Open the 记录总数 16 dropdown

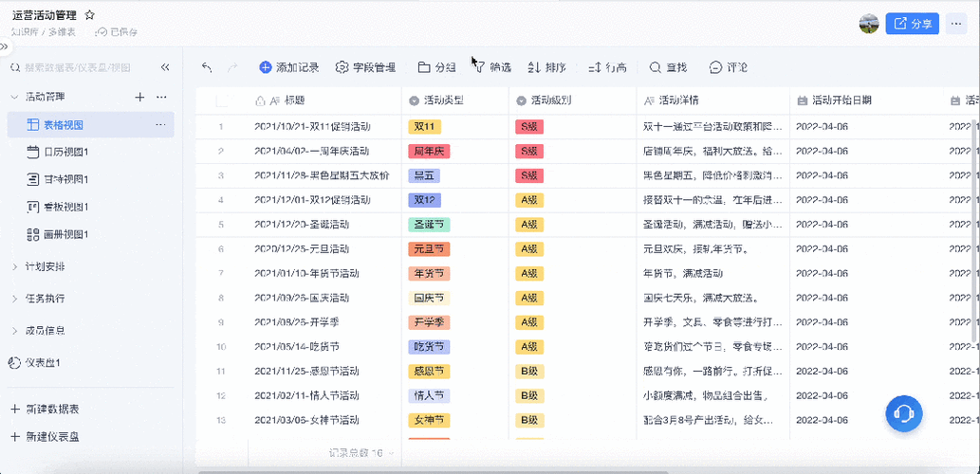[361, 453]
